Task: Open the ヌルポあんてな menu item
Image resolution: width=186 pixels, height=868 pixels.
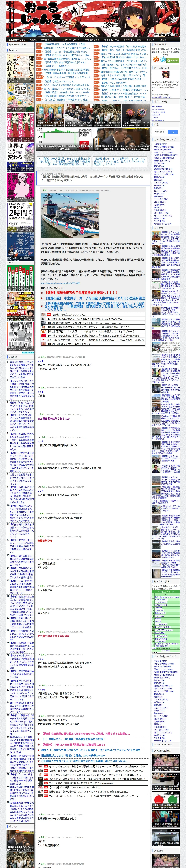Action: pyautogui.click(x=111, y=40)
